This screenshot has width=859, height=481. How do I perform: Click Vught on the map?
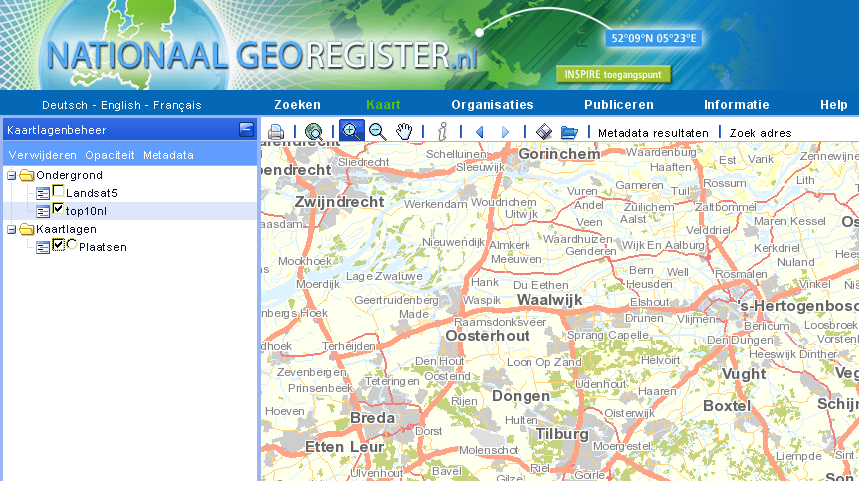coord(743,374)
